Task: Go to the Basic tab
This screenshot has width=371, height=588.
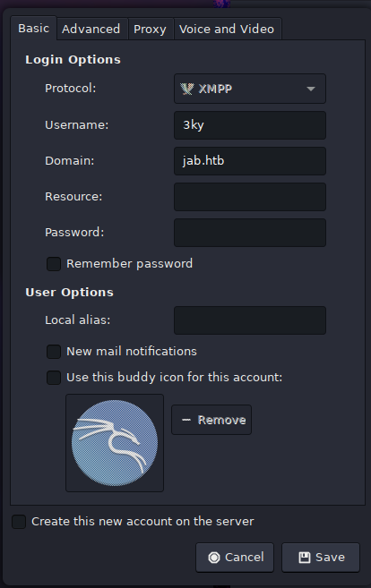Action: coord(34,28)
